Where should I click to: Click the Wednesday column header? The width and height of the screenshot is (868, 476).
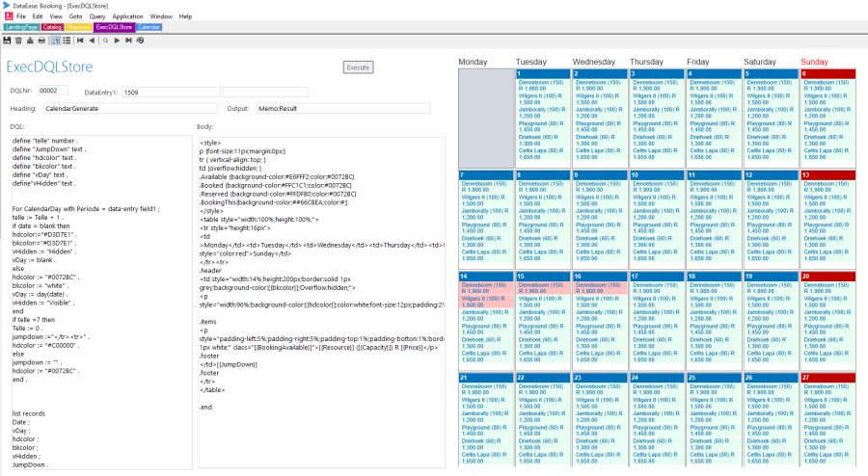pyautogui.click(x=594, y=62)
